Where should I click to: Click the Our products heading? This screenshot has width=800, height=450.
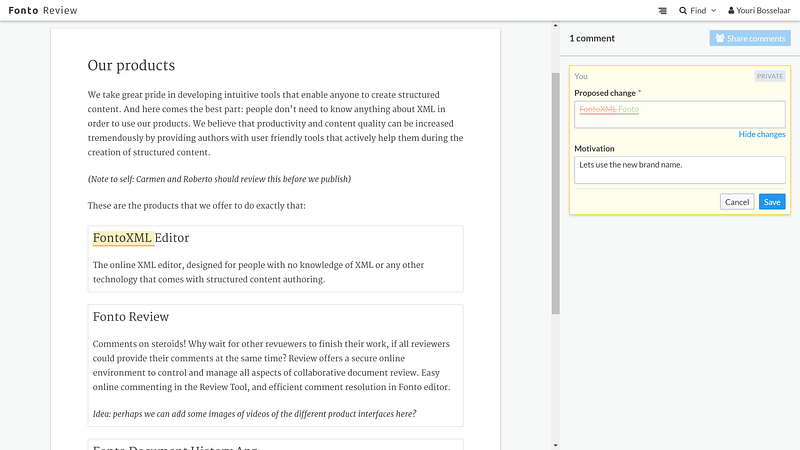131,65
